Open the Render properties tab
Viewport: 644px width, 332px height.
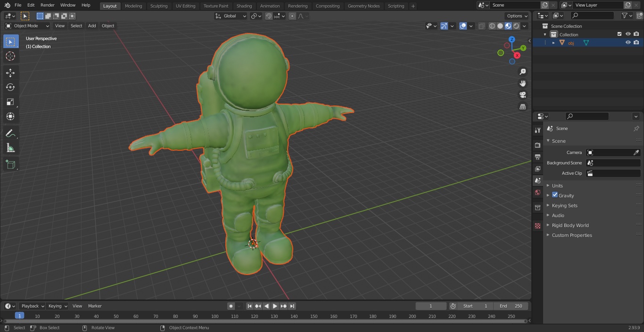click(x=537, y=145)
